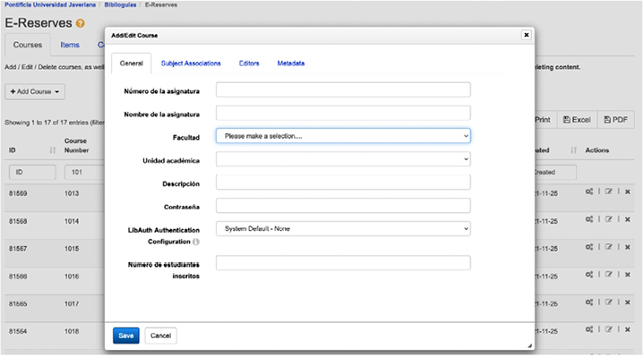Click the Created filter box
Image resolution: width=644 pixels, height=357 pixels.
[554, 173]
